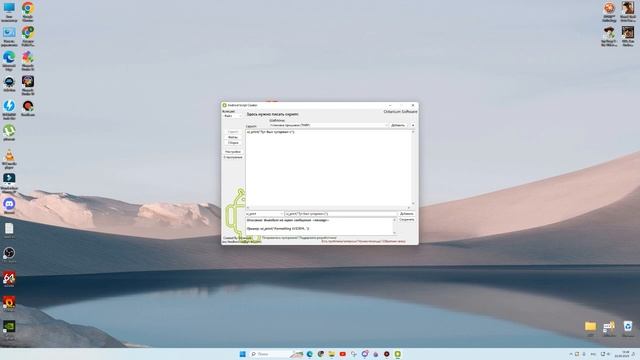Screen dimensions: 640x360
Task: Launch the green NVIDIA desktop icon
Action: point(9,330)
